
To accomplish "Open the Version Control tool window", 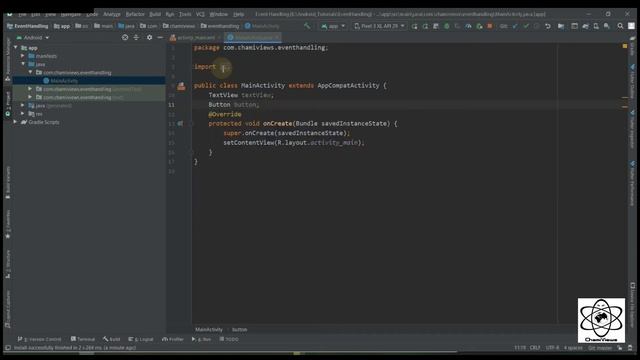I will 39,339.
